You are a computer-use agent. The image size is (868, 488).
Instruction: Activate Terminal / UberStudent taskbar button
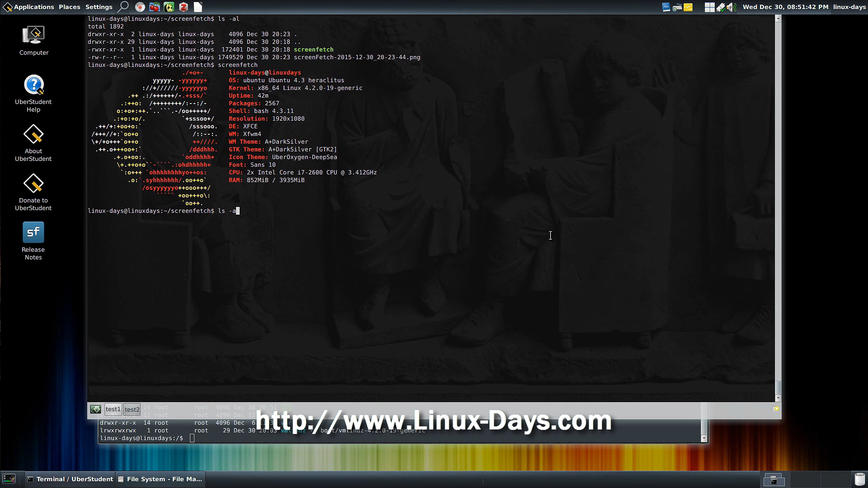coord(70,479)
